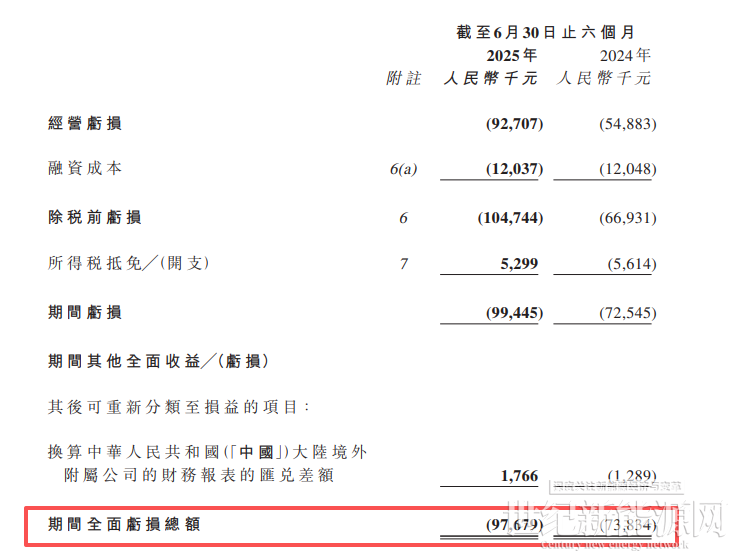734x555 pixels.
Task: Click the 2025年 column header
Action: click(x=511, y=55)
